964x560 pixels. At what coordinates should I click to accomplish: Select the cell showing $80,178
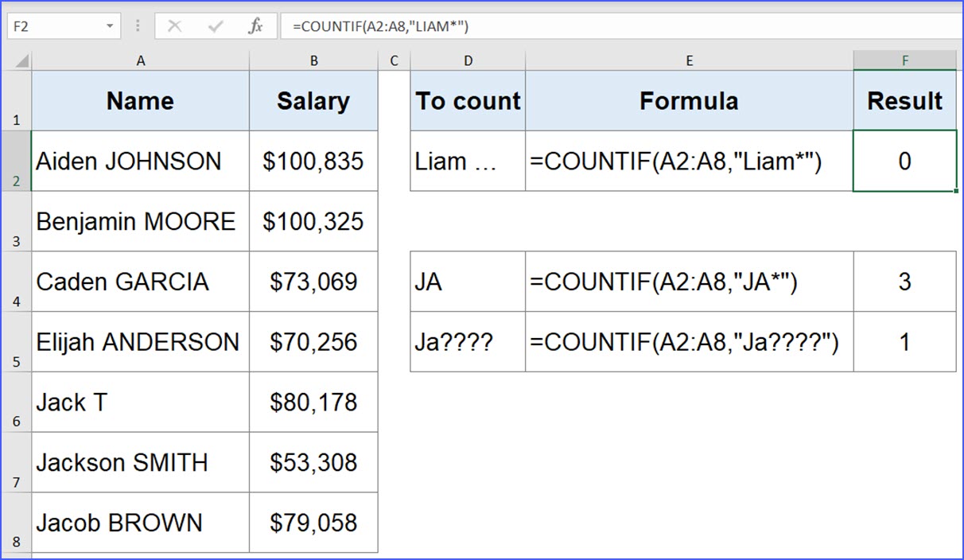point(313,402)
